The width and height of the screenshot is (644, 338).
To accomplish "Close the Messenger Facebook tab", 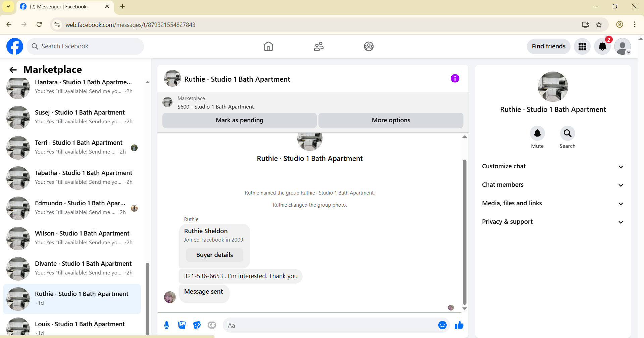I will [x=107, y=6].
